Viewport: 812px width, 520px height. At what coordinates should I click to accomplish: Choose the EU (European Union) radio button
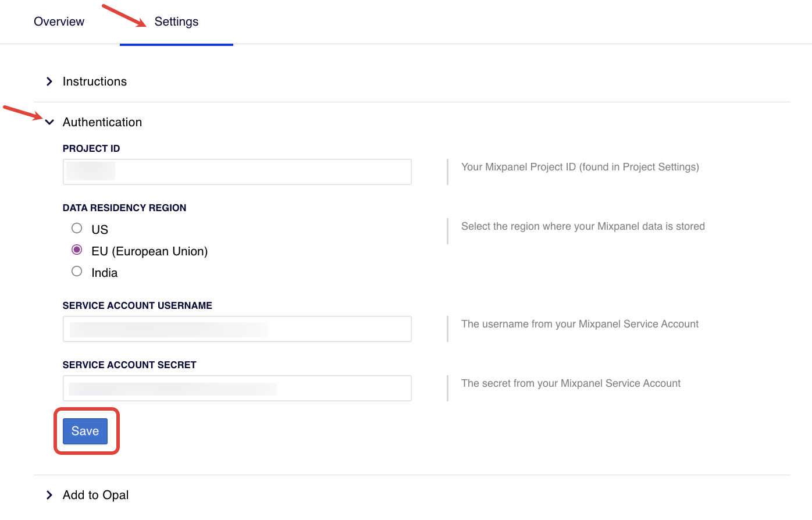[x=77, y=250]
